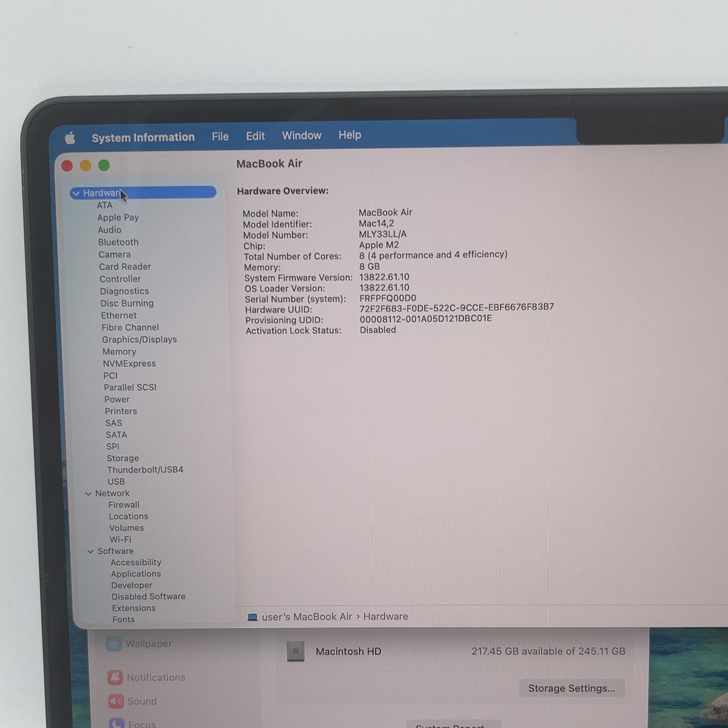Open the File menu

click(x=220, y=136)
